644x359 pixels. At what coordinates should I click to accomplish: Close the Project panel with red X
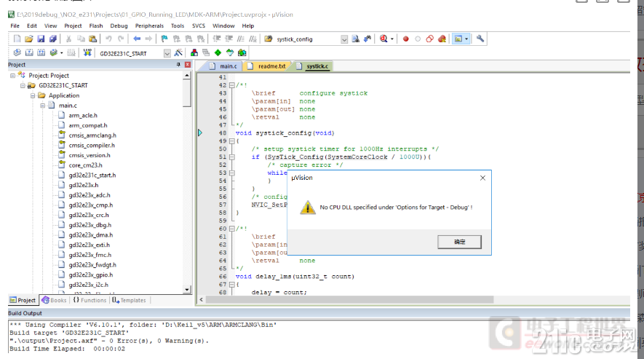188,65
